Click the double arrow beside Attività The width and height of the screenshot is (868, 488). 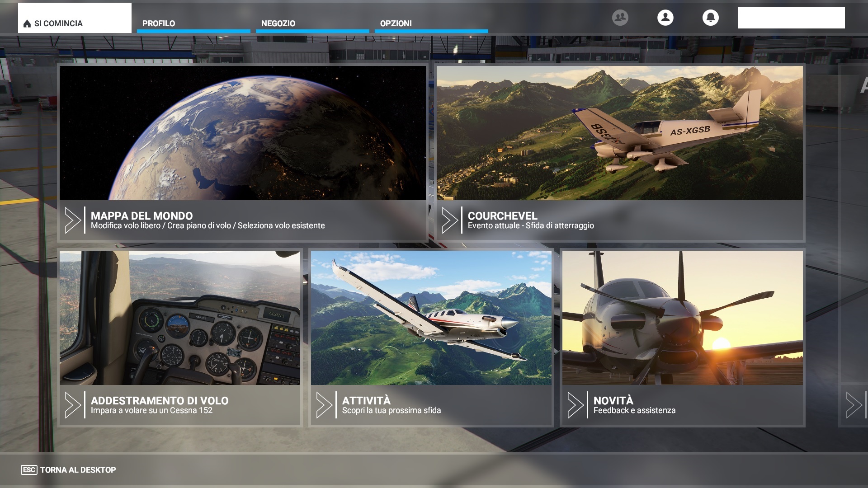[324, 405]
